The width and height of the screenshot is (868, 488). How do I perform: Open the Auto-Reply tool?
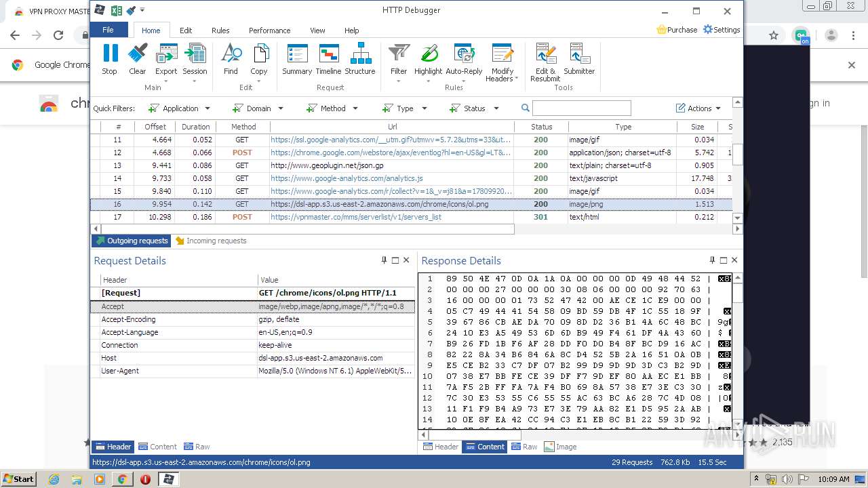pyautogui.click(x=464, y=62)
